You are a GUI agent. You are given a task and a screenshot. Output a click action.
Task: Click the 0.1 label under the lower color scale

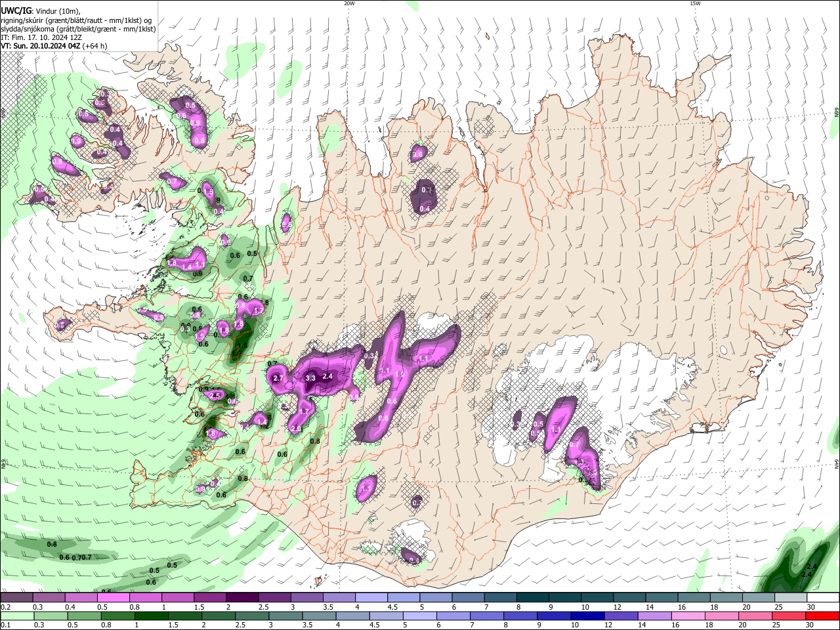pos(6,625)
